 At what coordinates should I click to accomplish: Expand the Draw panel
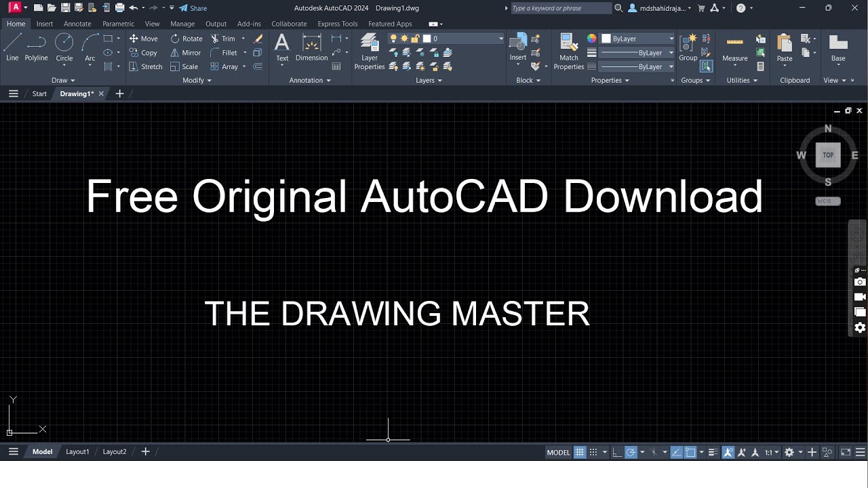coord(63,80)
